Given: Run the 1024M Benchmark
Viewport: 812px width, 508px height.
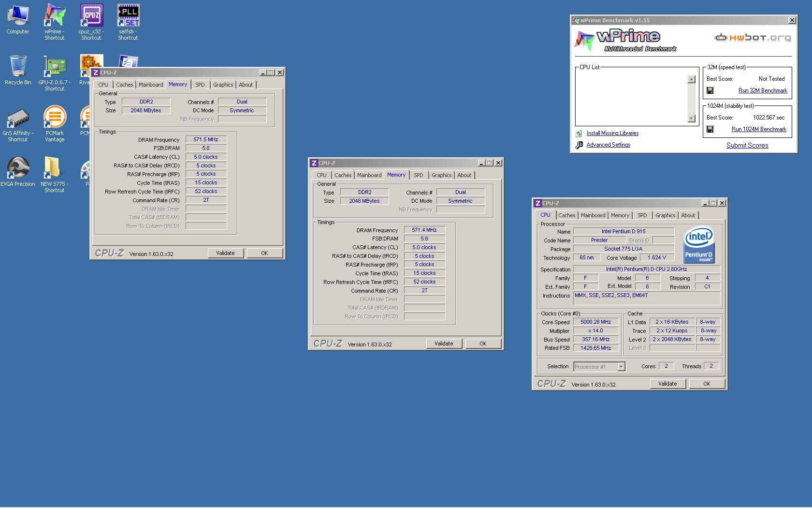Looking at the screenshot, I should click(759, 129).
